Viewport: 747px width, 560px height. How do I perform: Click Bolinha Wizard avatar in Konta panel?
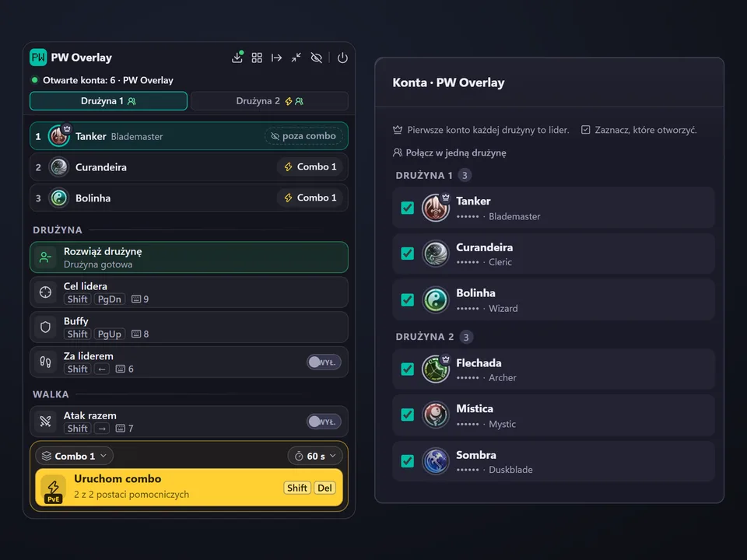click(x=436, y=299)
